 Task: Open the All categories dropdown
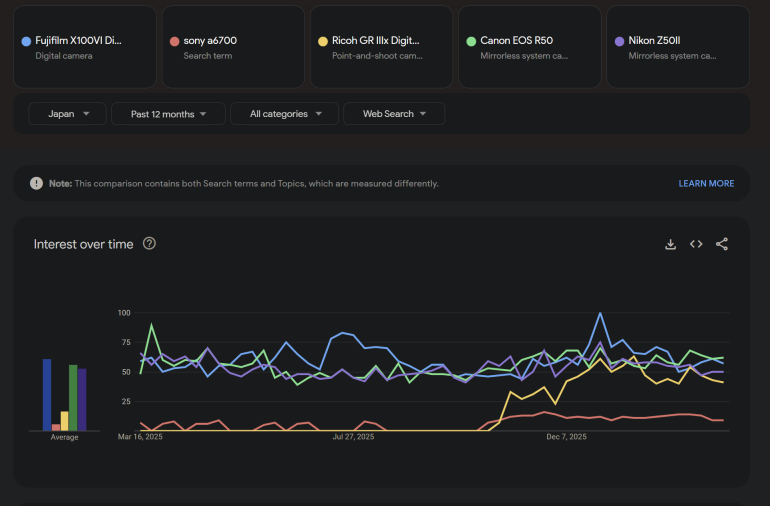(x=284, y=114)
